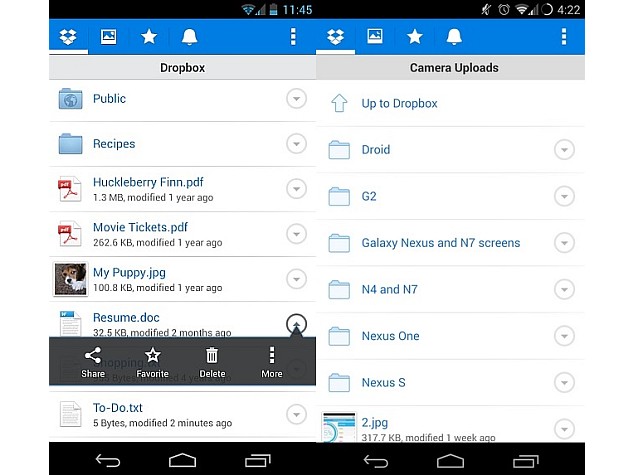The height and width of the screenshot is (475, 635).
Task: Open Movie Tickets.pdf file
Action: click(183, 234)
